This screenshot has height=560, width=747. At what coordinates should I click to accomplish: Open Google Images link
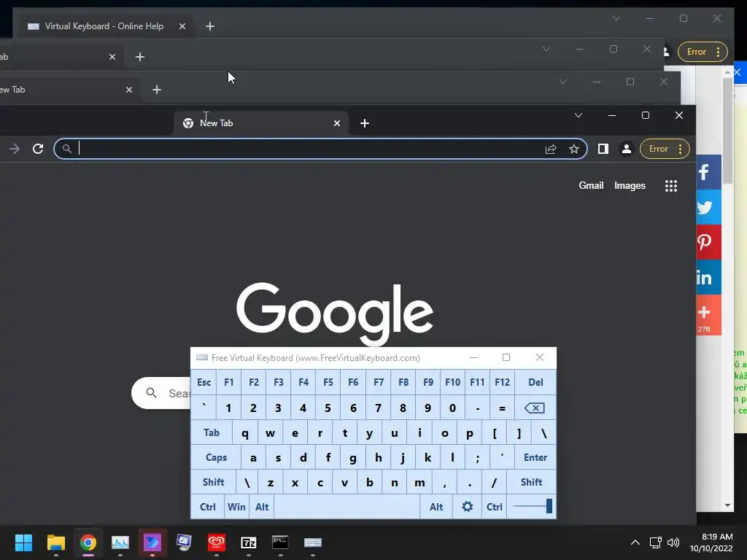click(x=630, y=186)
